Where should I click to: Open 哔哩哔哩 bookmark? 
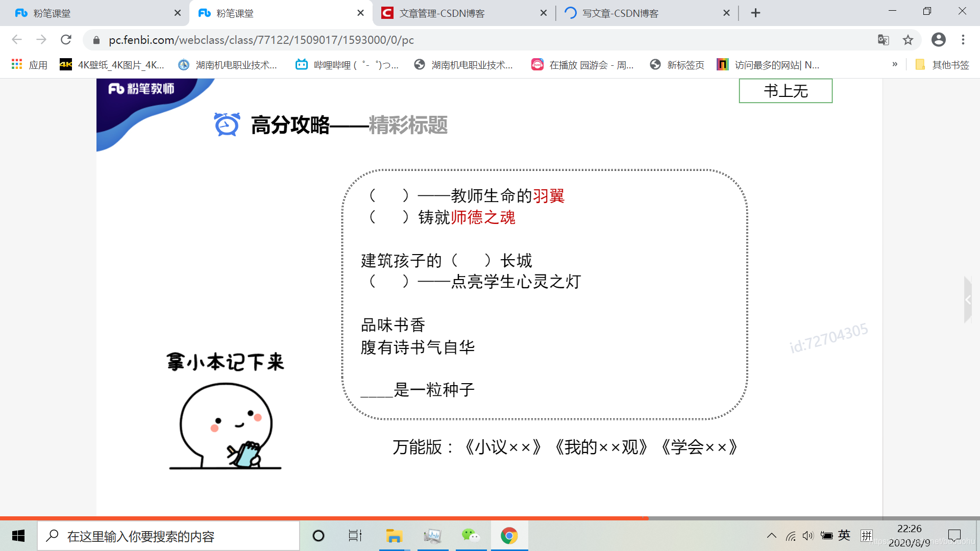347,65
